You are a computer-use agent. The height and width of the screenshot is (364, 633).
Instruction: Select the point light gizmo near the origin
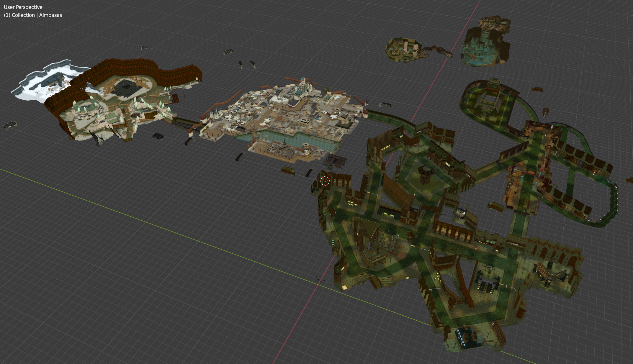[318, 279]
